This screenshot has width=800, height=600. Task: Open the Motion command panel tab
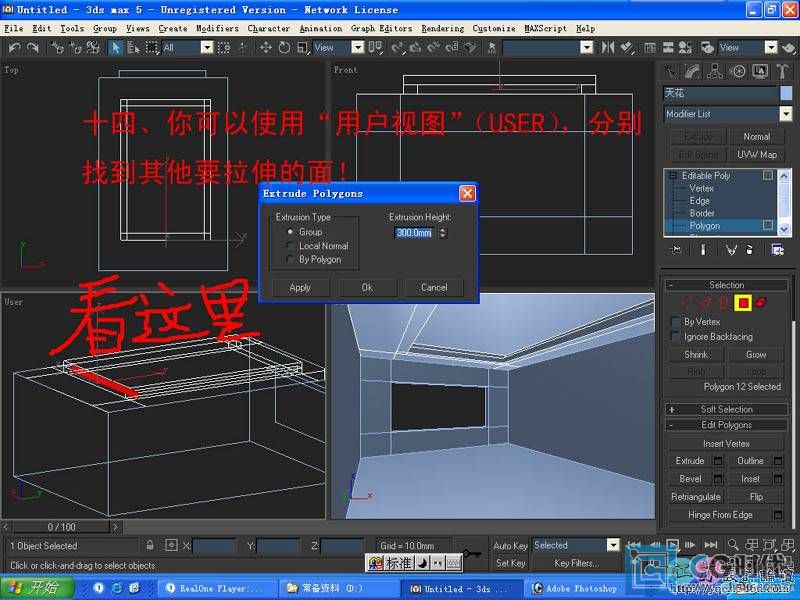tap(738, 71)
